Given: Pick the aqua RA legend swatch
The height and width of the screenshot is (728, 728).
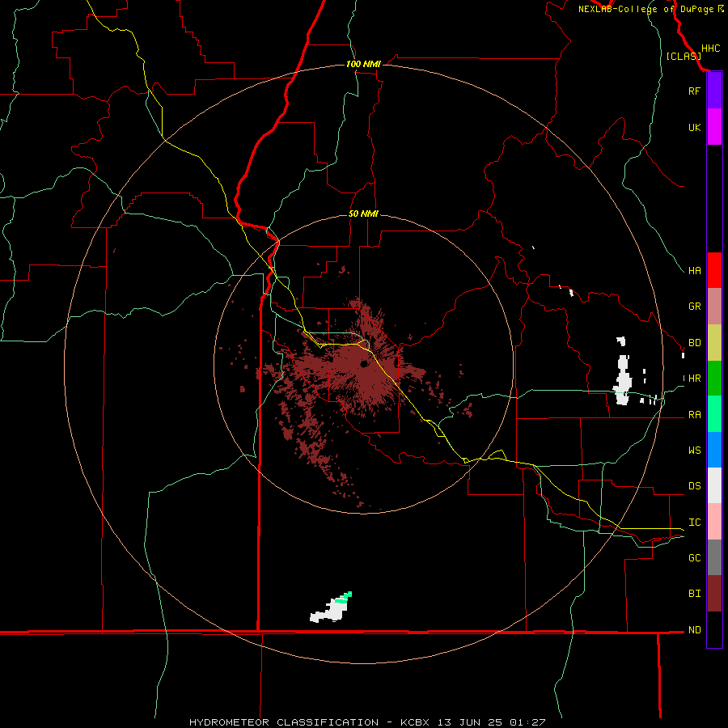Looking at the screenshot, I should pyautogui.click(x=714, y=414).
